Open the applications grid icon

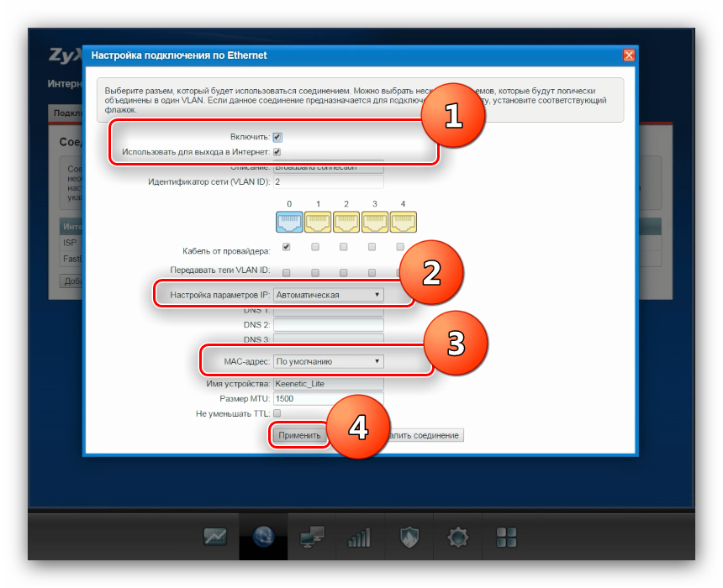[x=506, y=538]
